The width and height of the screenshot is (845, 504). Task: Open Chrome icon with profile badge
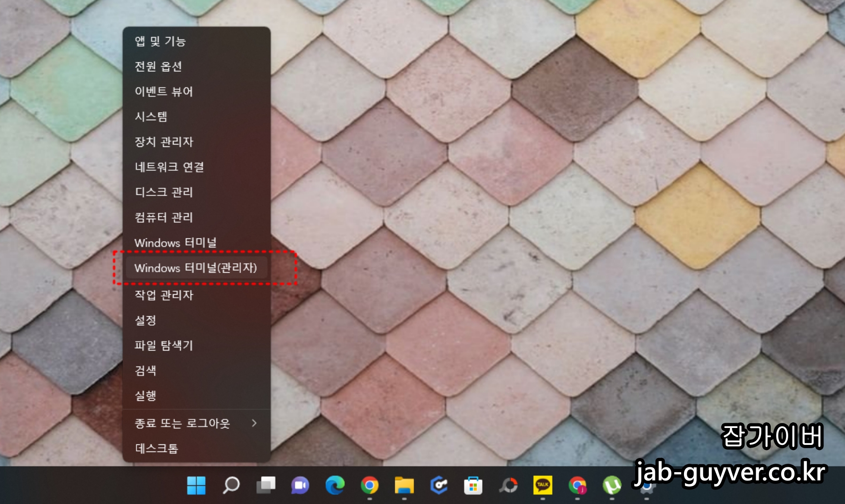coord(577,485)
